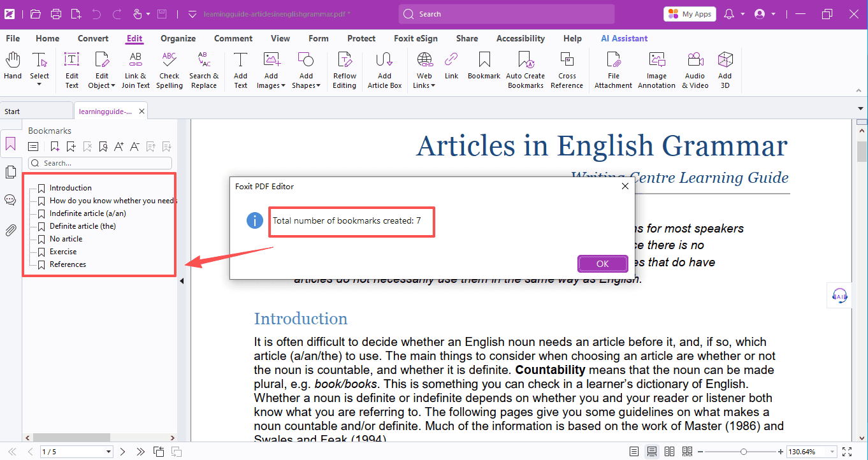868x460 pixels.
Task: Increase bookmark font size (A+)
Action: [x=119, y=147]
